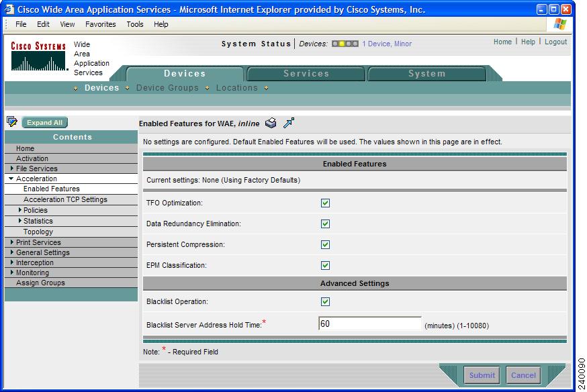Click the Cisco Systems logo
This screenshot has width=587, height=392.
click(38, 56)
